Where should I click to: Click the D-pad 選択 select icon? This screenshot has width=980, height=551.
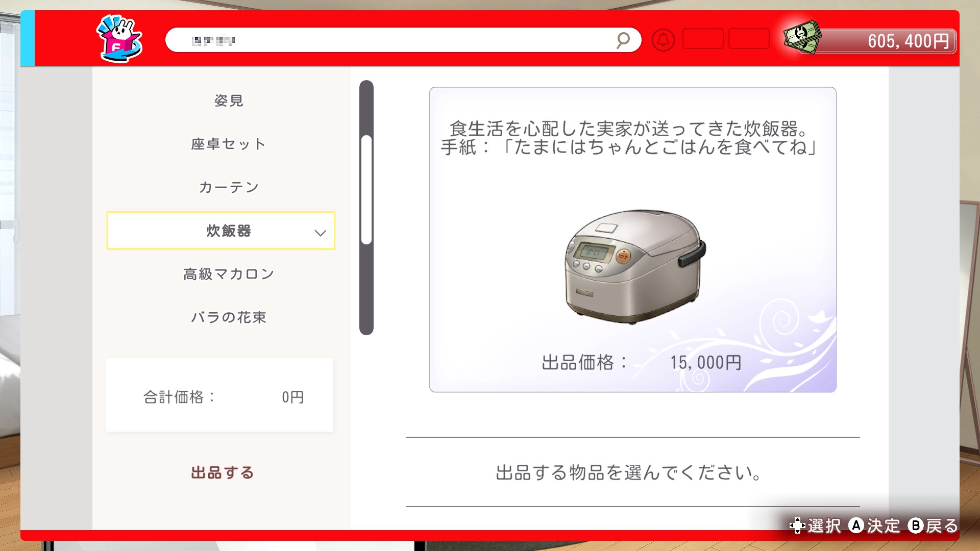point(797,525)
